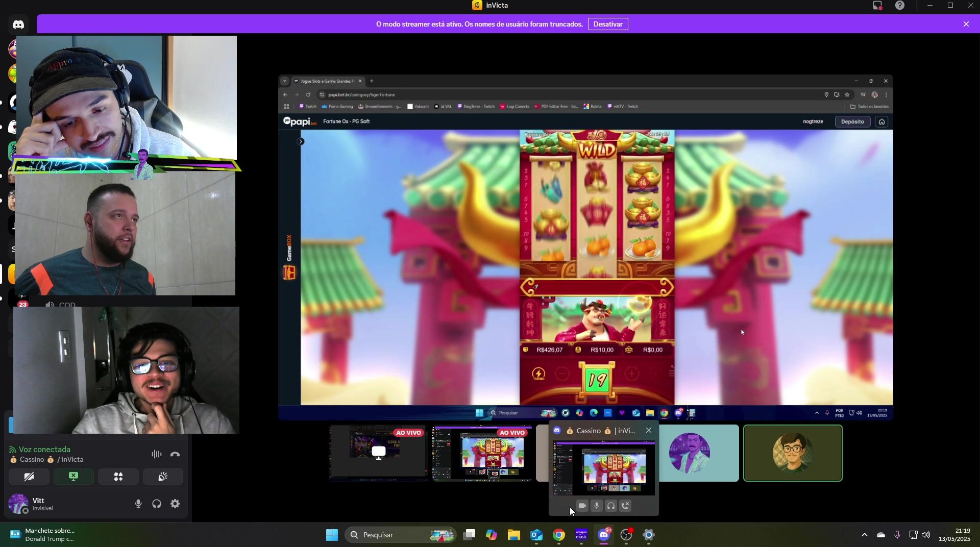Show hidden system tray icons
980x547 pixels.
[864, 535]
